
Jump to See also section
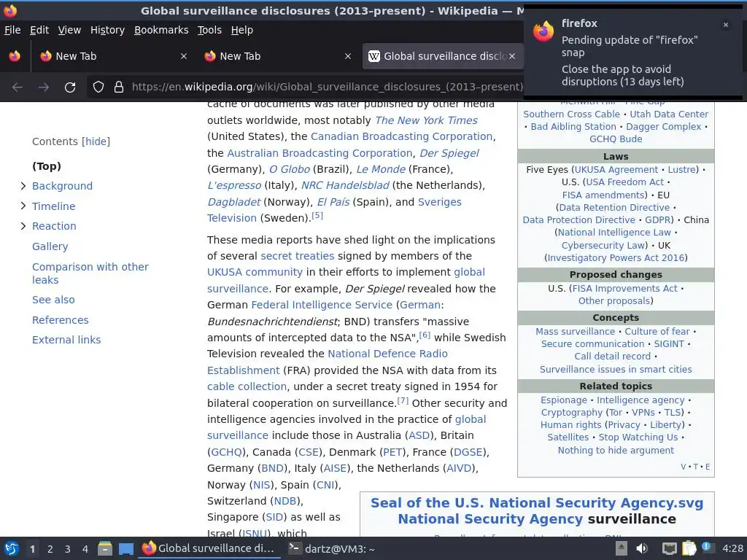click(53, 300)
